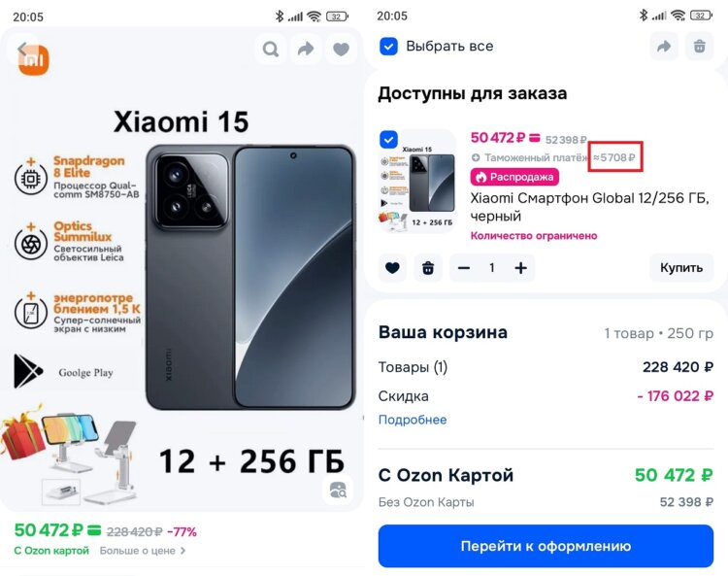Open similar image search icon
Viewport: 728px width, 576px height.
click(x=338, y=490)
